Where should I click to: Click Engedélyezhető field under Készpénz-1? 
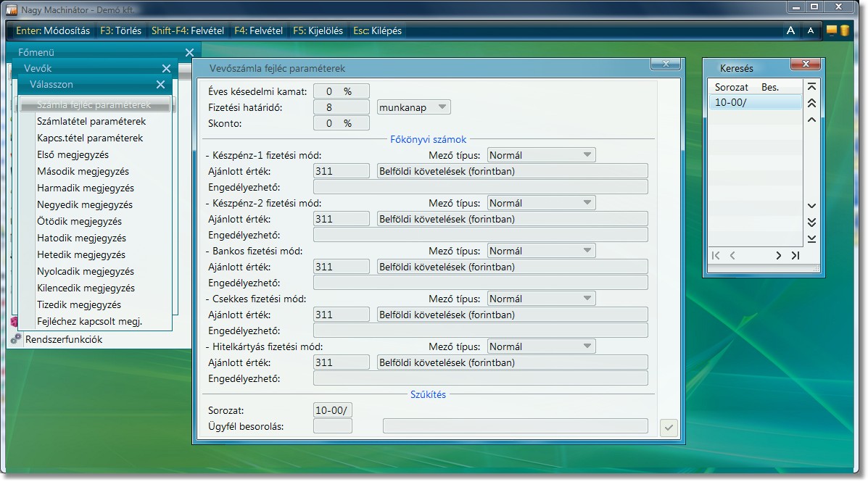pyautogui.click(x=481, y=187)
